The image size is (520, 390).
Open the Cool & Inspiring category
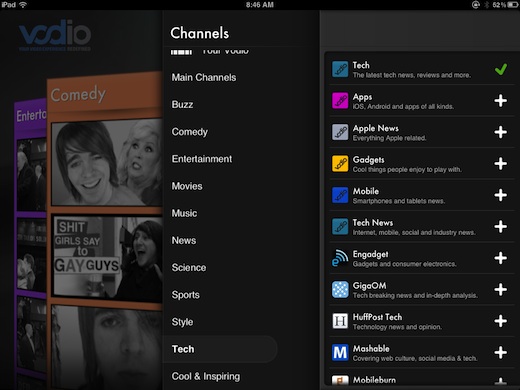[206, 376]
